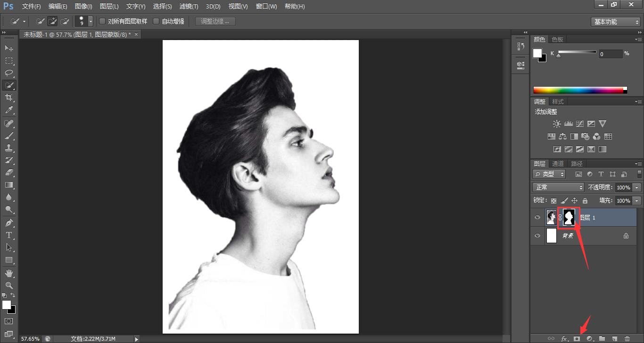Select the Pen tool
644x343 pixels.
coord(9,222)
